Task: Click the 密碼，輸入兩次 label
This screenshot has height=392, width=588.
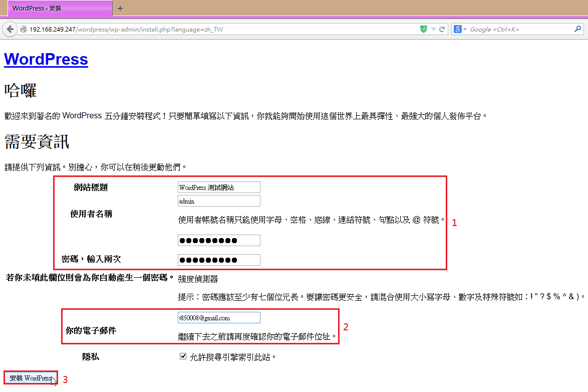Action: (x=91, y=259)
